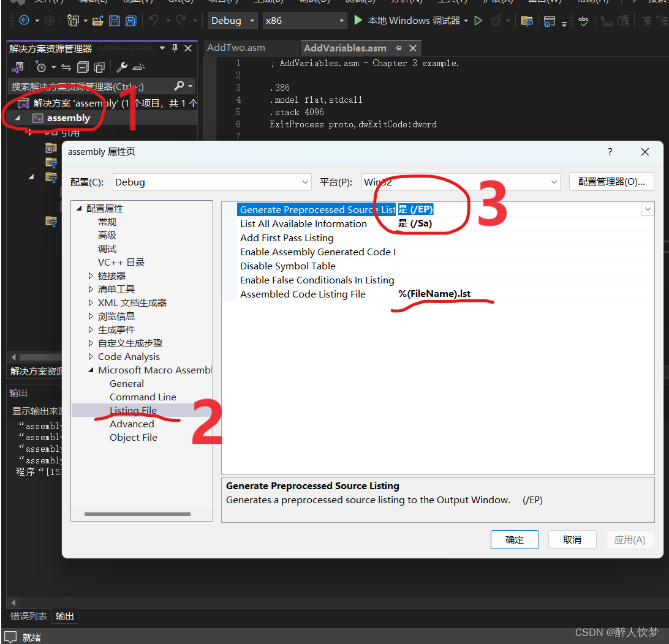Collapse All items in Solution Explorer
This screenshot has height=644, width=669.
pyautogui.click(x=83, y=67)
